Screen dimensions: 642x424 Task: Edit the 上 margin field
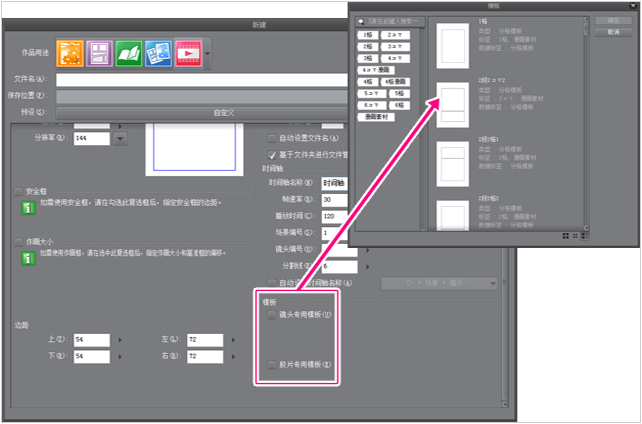point(92,340)
